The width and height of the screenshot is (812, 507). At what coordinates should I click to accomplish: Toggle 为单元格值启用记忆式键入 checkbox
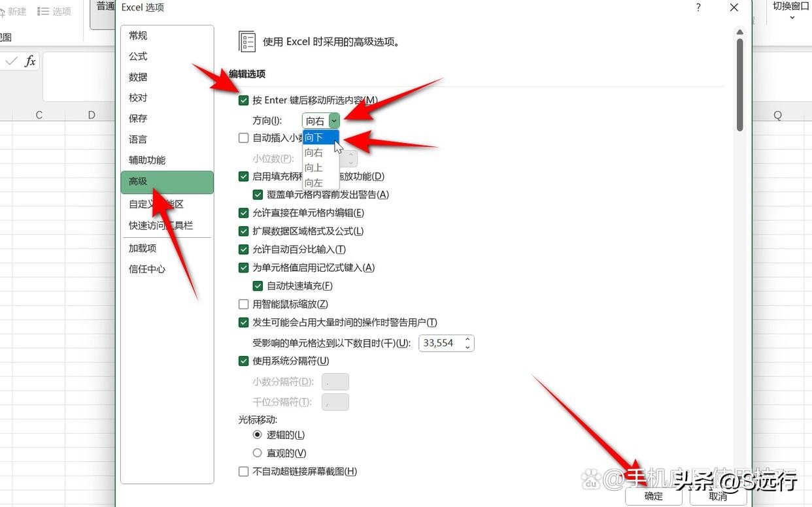(x=244, y=268)
